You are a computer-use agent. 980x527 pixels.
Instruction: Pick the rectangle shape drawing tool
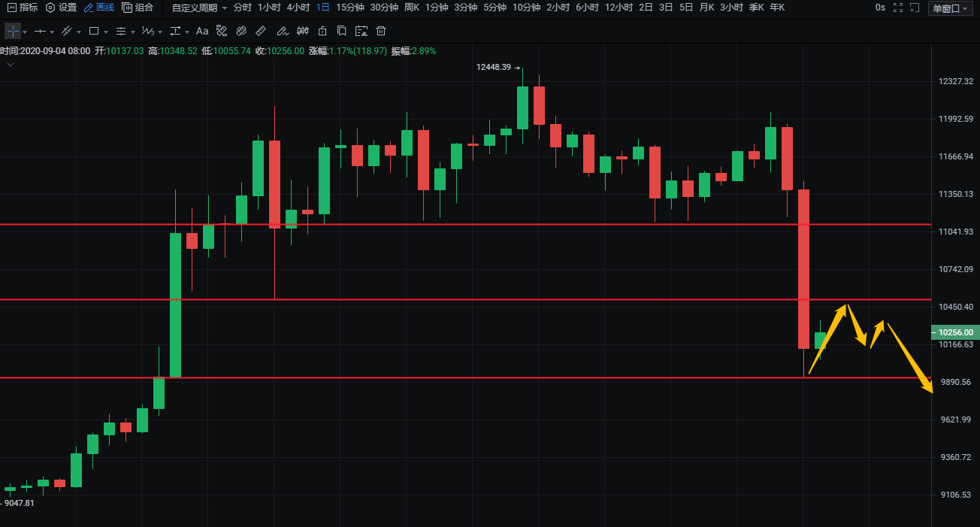click(x=94, y=32)
